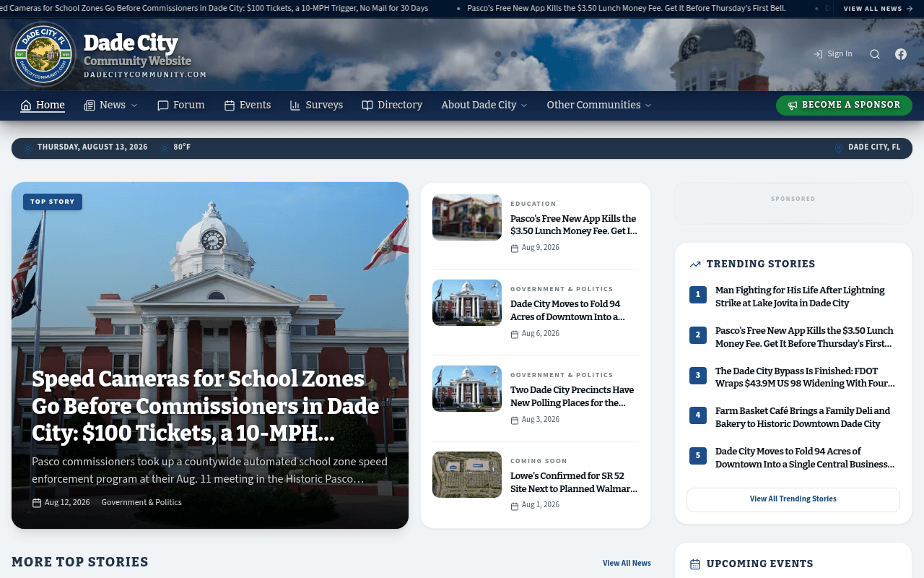The width and height of the screenshot is (924, 578).
Task: Open trending story about Lightning Strike at Lake Jovita
Action: (x=800, y=297)
